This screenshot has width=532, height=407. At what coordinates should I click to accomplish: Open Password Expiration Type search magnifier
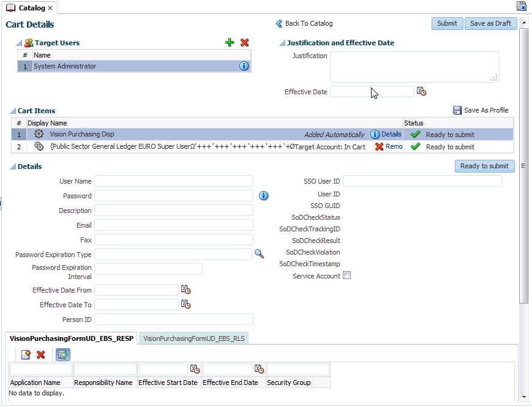click(x=259, y=254)
